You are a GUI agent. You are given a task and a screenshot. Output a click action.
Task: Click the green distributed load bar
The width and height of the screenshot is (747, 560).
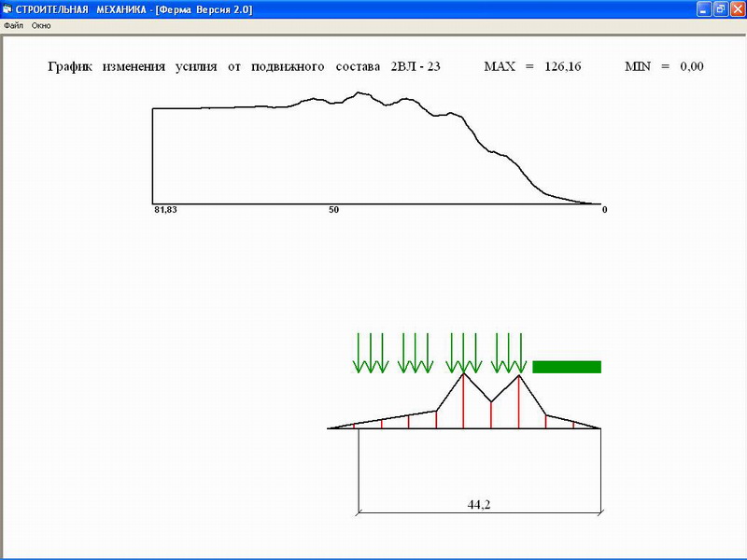tap(567, 367)
